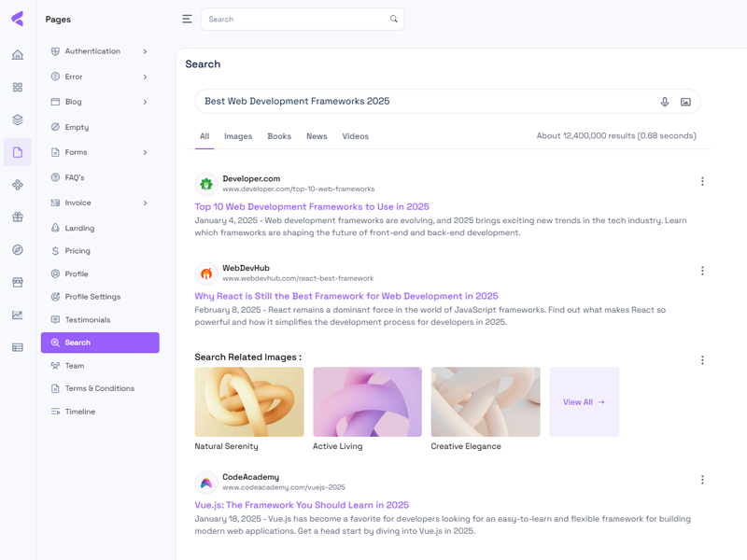
Task: Click the hamburger menu toggle icon
Action: 187,19
